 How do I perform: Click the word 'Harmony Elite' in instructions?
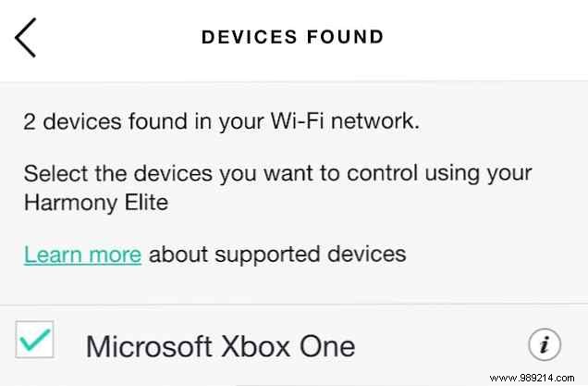tap(97, 201)
